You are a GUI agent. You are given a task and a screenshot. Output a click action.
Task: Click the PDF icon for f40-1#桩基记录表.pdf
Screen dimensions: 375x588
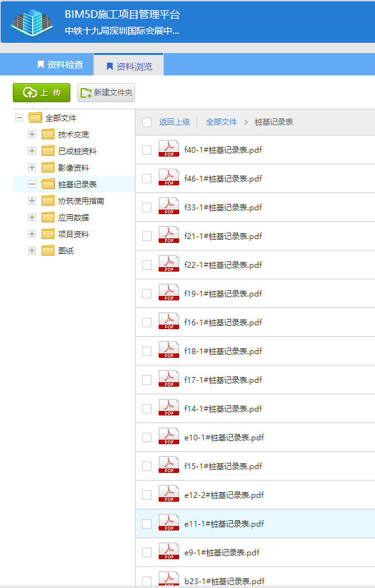coord(169,148)
